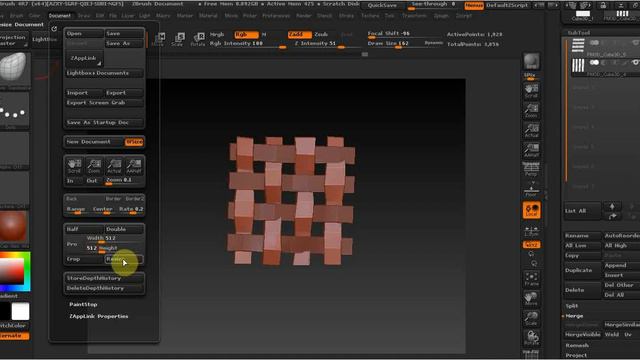The image size is (640, 360).
Task: Toggle the Floor grid icon
Action: pos(531,190)
